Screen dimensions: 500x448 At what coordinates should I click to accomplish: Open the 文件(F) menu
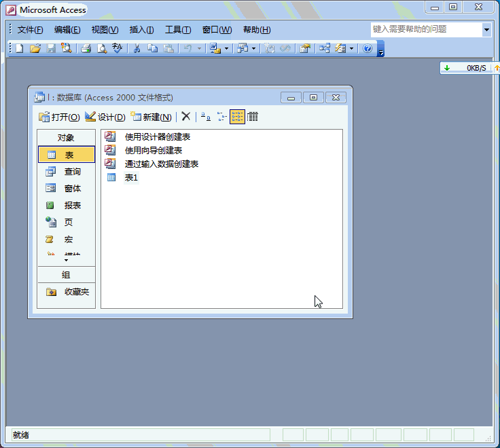30,30
